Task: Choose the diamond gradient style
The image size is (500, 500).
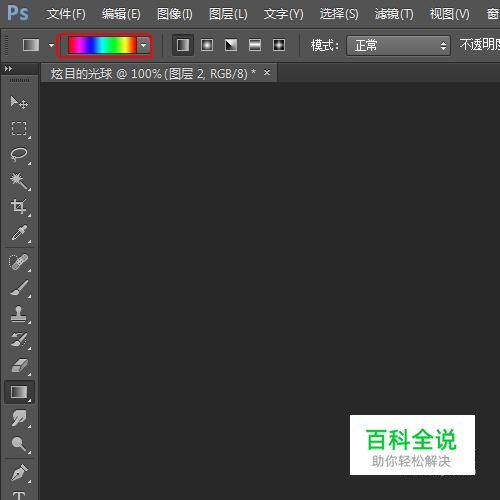Action: tap(279, 45)
